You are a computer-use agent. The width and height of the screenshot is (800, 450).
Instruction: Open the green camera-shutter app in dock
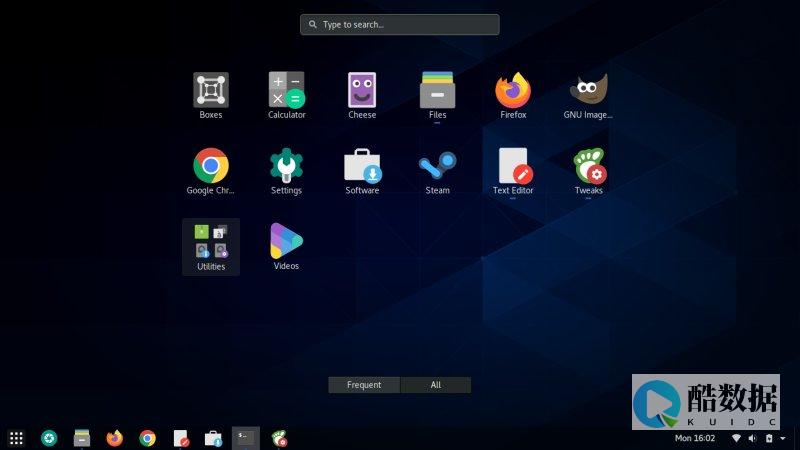pos(49,438)
